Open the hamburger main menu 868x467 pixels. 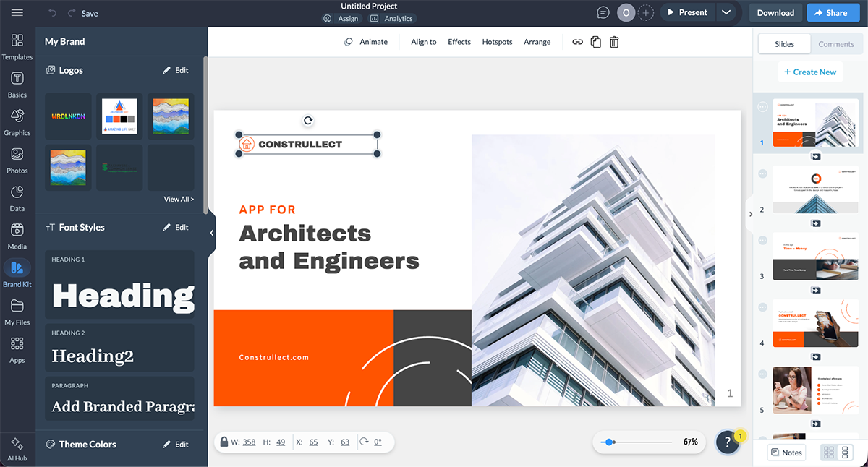[17, 13]
